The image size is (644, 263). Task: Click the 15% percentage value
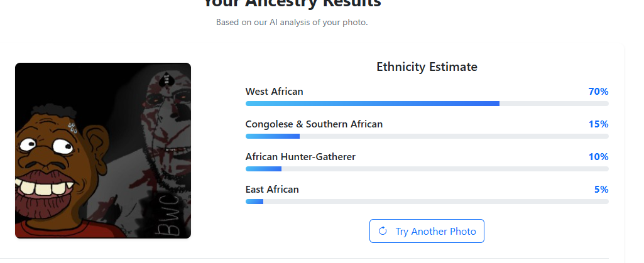coord(598,124)
